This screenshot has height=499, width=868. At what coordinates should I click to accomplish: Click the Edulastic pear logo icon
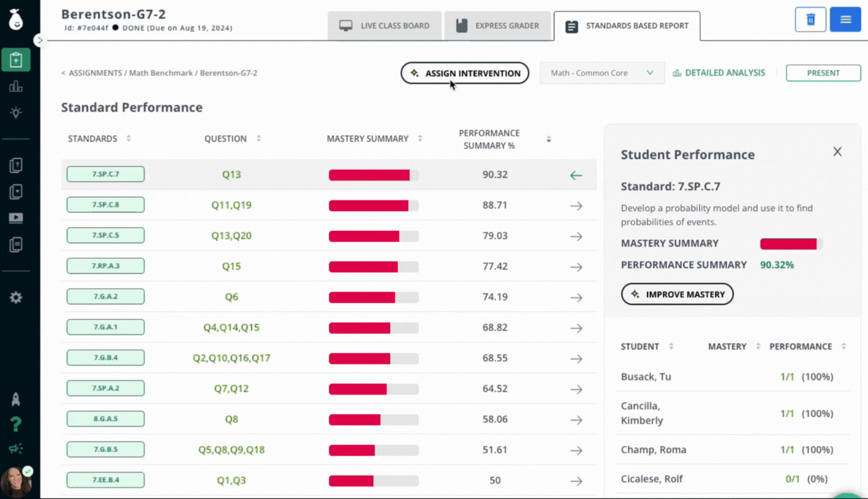pyautogui.click(x=16, y=20)
